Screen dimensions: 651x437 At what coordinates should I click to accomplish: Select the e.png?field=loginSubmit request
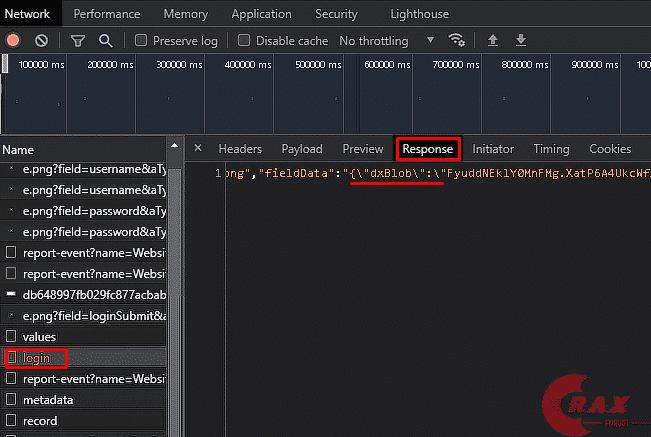point(83,316)
